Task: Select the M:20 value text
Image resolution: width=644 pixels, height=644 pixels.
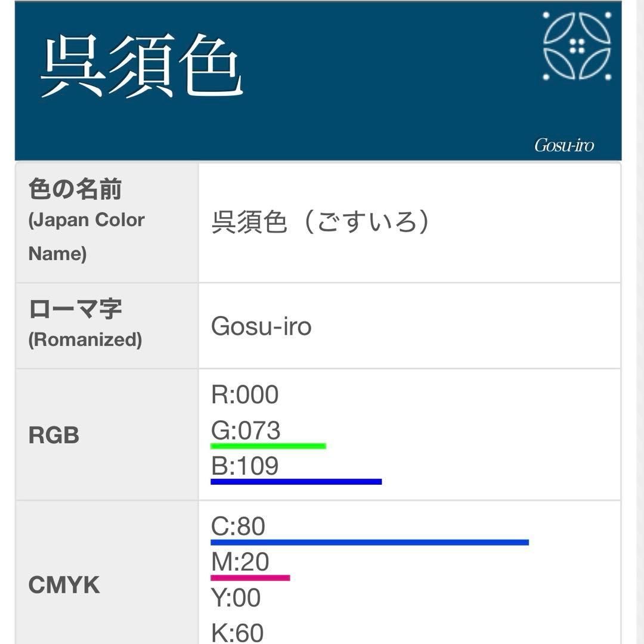Action: [x=240, y=562]
